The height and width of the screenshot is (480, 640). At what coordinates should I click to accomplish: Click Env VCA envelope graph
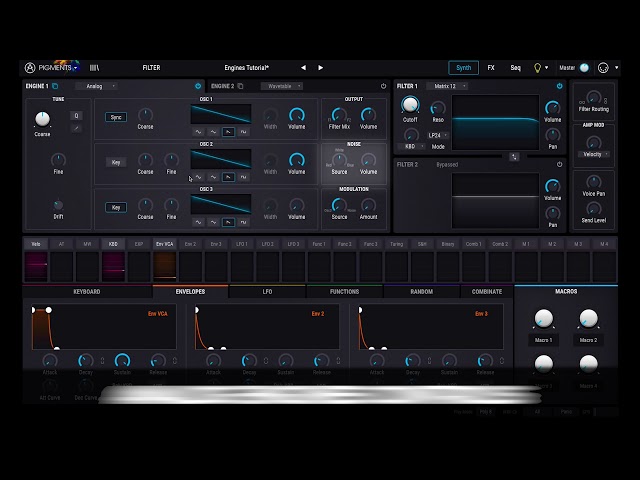[104, 327]
